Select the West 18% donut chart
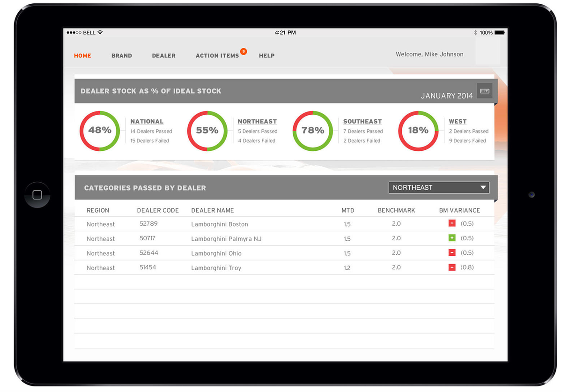 418,131
